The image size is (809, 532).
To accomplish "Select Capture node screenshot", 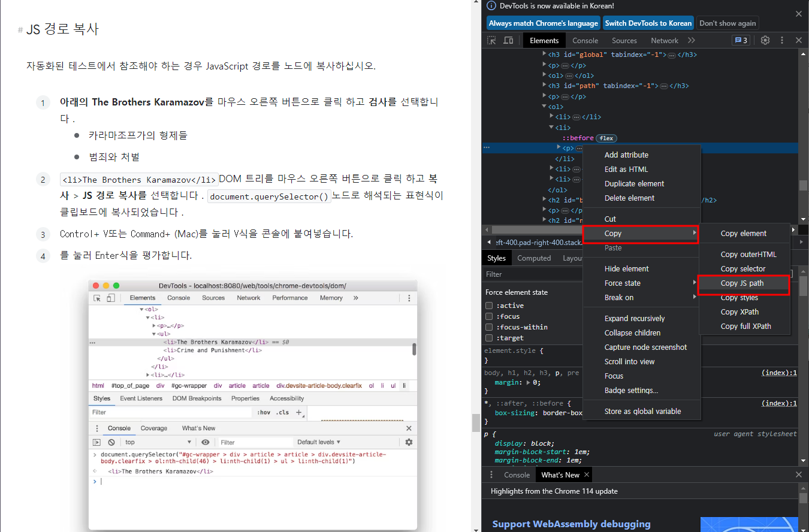I will [x=642, y=347].
